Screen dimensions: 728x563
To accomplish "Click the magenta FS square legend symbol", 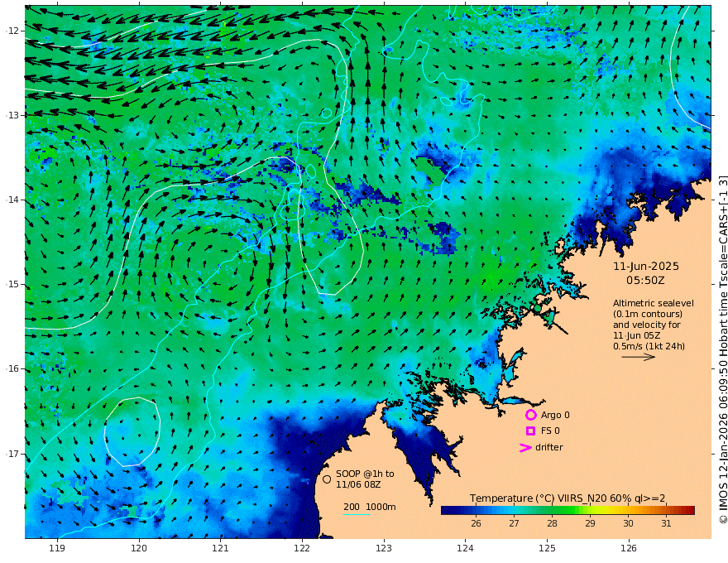I will coord(530,431).
